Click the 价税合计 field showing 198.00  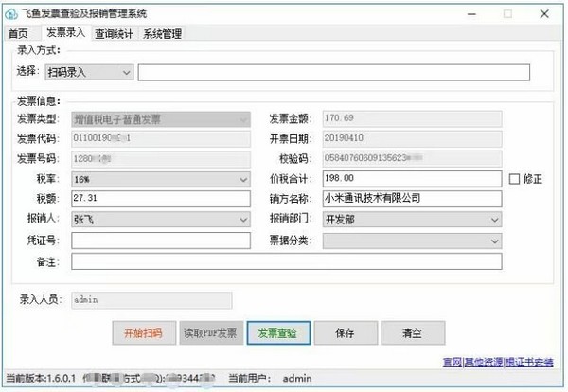pos(412,179)
